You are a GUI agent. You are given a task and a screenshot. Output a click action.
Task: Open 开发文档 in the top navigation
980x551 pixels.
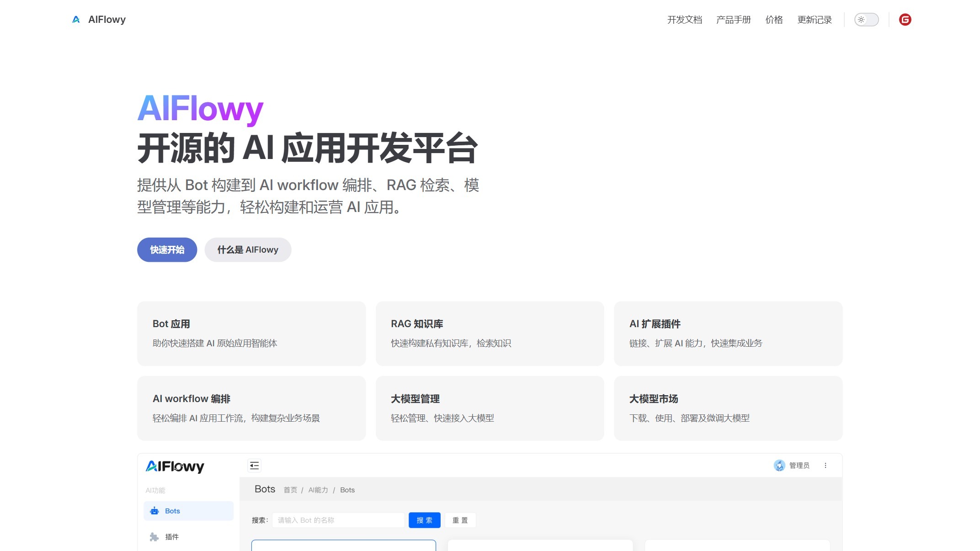684,20
